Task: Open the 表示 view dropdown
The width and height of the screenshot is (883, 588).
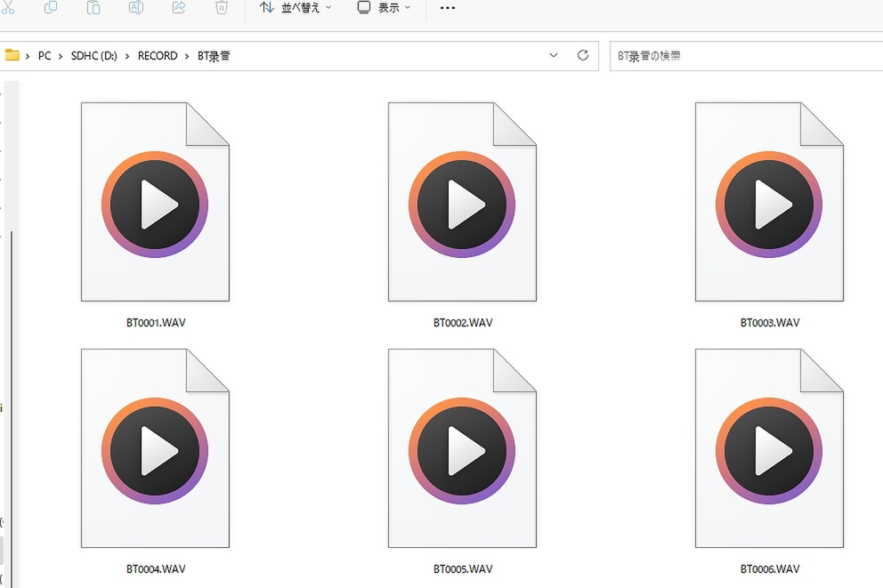Action: tap(385, 8)
